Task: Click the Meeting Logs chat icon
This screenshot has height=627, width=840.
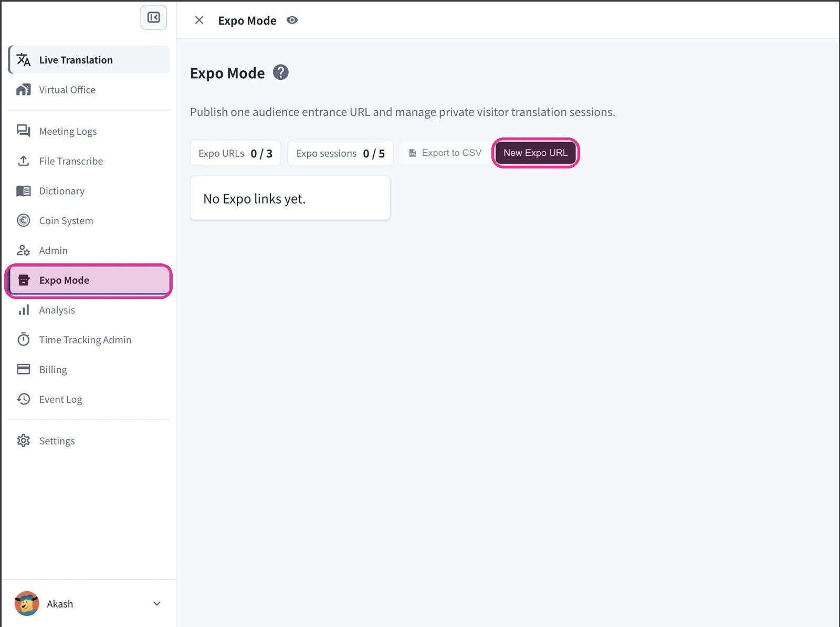Action: tap(24, 131)
